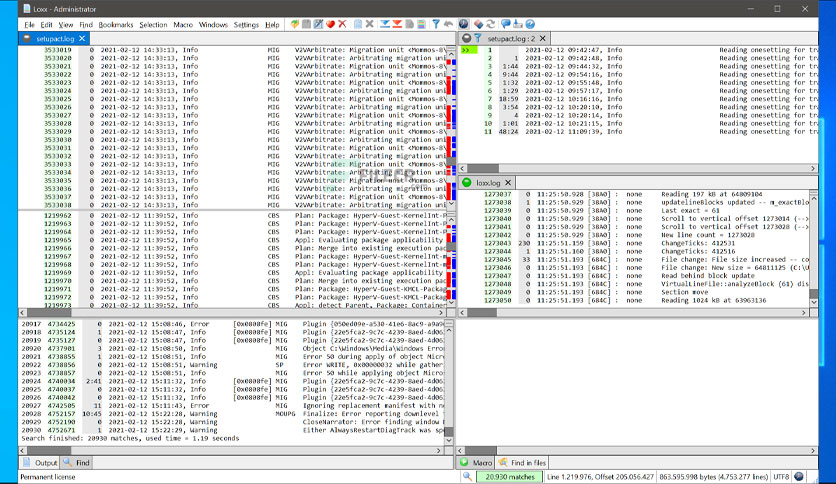The height and width of the screenshot is (484, 836).
Task: Click the install/download tray toolbar icon
Action: 518,24
